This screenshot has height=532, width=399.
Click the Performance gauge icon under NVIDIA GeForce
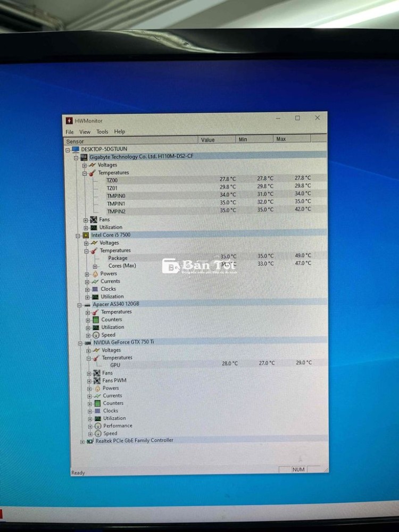point(98,426)
